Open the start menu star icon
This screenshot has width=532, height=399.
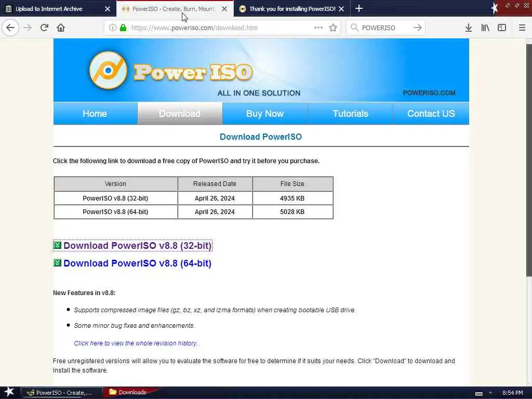tap(9, 392)
